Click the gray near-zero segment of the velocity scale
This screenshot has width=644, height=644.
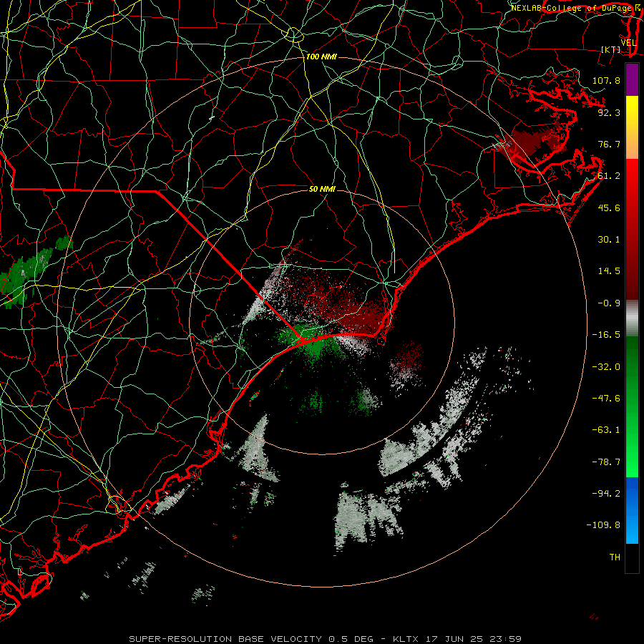point(632,318)
